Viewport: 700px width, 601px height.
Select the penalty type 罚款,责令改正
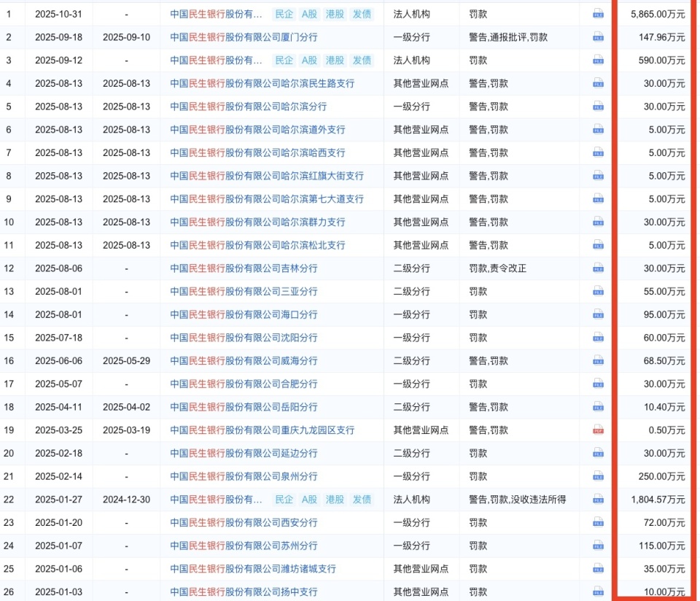498,268
